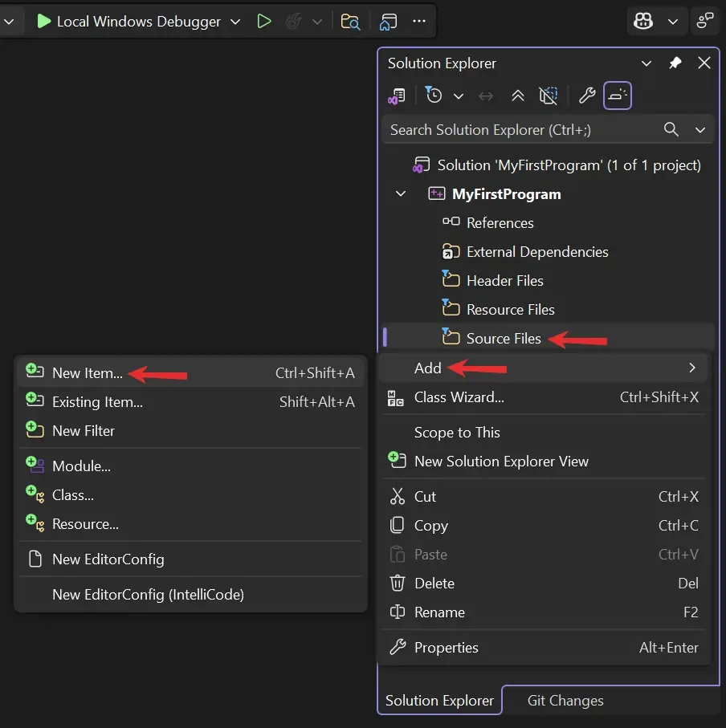Toggle the Show All Files icon
Viewport: 726px width, 728px height.
point(549,96)
